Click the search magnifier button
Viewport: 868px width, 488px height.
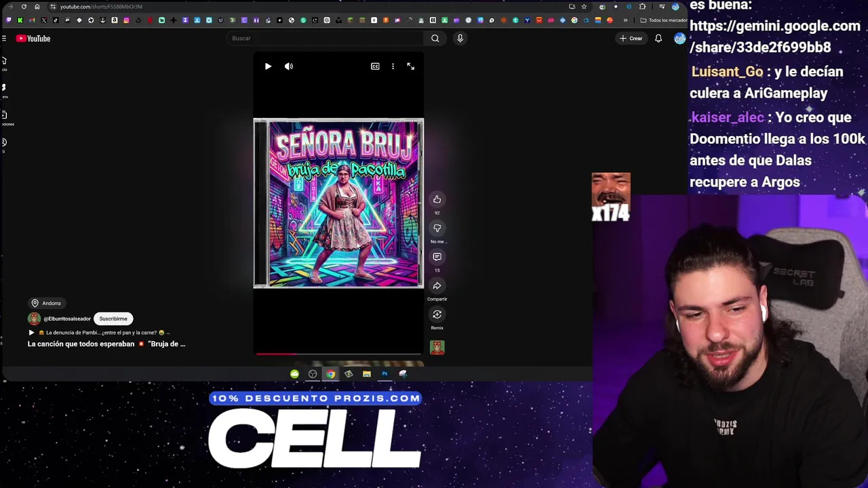[435, 39]
